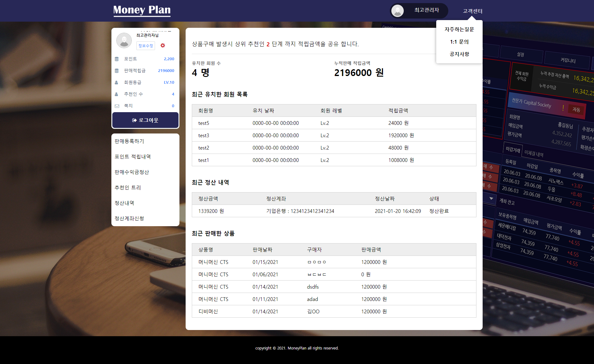Click the person icon beside 회원등급
The image size is (594, 364).
(116, 83)
